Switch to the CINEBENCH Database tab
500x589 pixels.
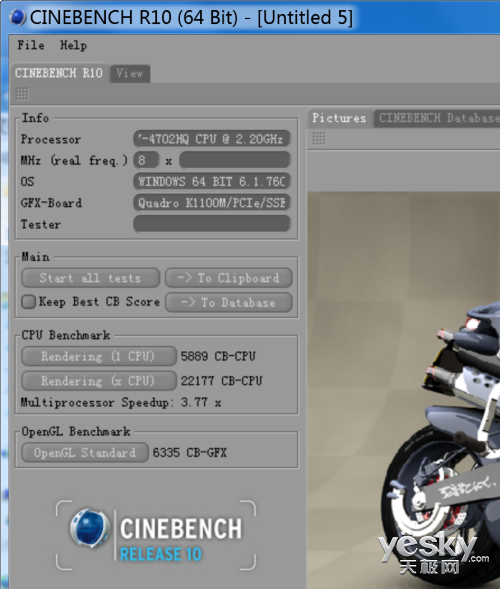tap(437, 118)
